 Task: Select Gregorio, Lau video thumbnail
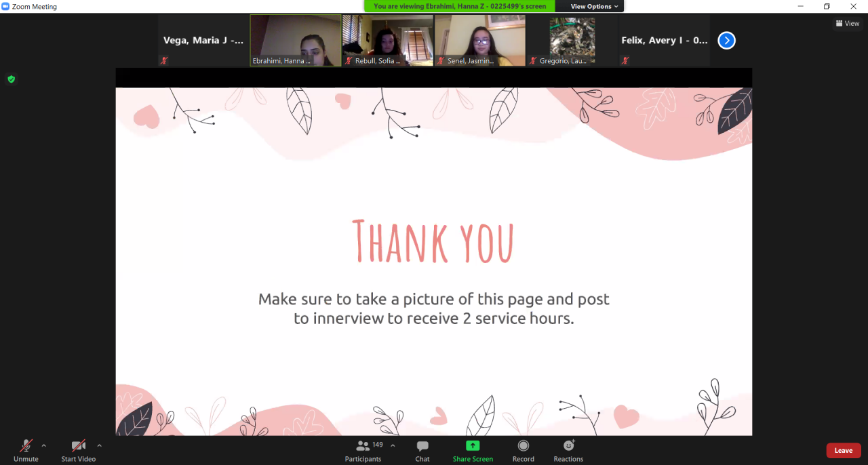pos(572,41)
